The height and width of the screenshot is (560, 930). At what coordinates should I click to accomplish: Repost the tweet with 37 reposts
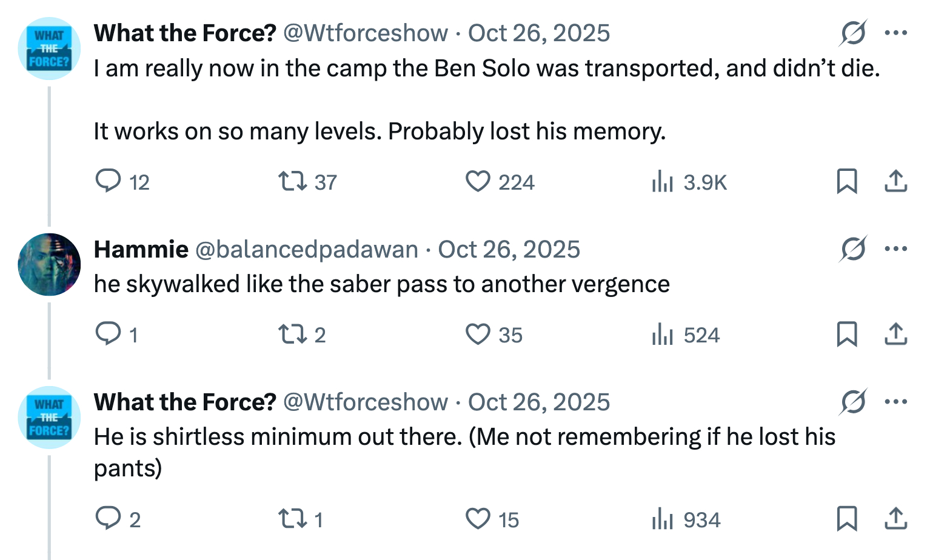pos(292,181)
